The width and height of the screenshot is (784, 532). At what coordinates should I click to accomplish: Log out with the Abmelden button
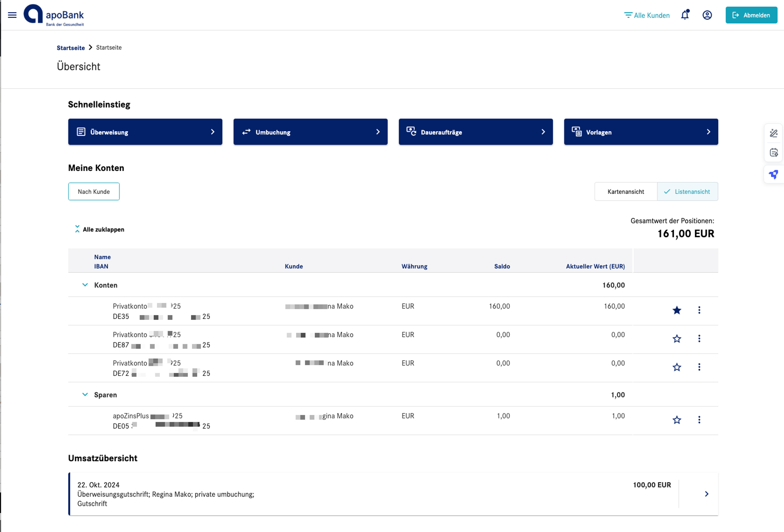pos(751,15)
